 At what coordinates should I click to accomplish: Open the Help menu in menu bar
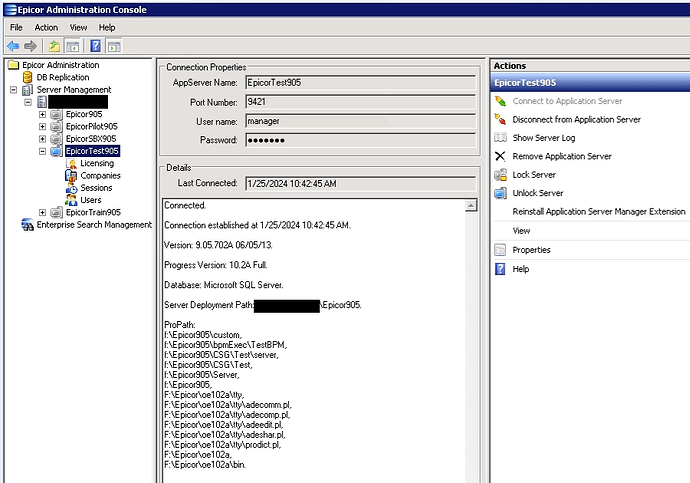[107, 28]
